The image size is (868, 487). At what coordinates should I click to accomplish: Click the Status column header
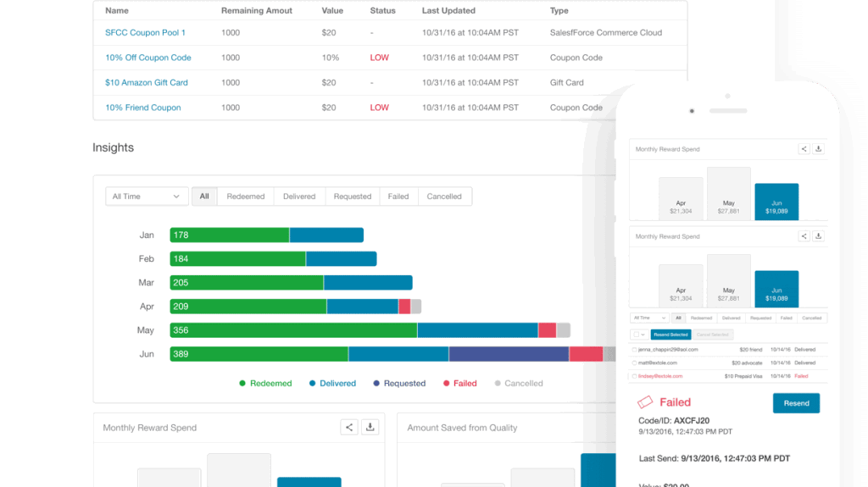(x=382, y=10)
